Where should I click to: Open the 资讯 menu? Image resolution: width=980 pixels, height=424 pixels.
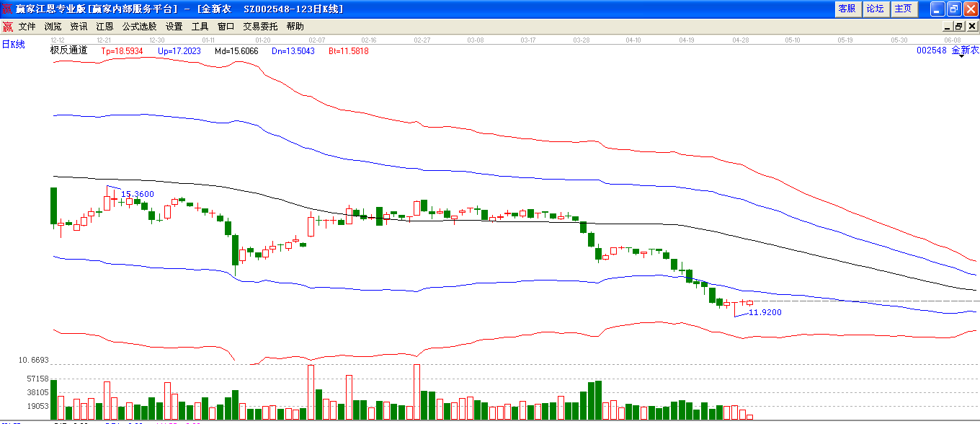click(79, 26)
